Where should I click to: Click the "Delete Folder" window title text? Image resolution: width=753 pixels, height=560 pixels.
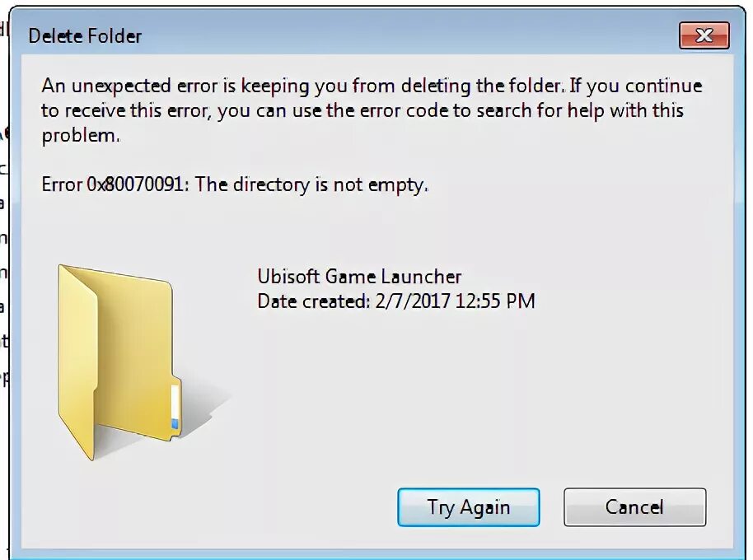click(x=85, y=36)
